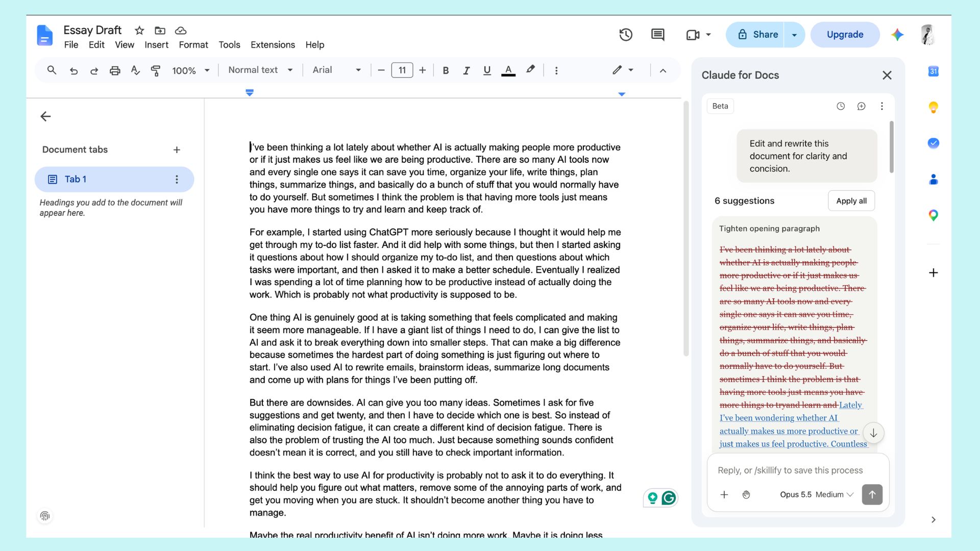Collapse the toolbar with up chevron
The image size is (980, 551).
coord(663,70)
